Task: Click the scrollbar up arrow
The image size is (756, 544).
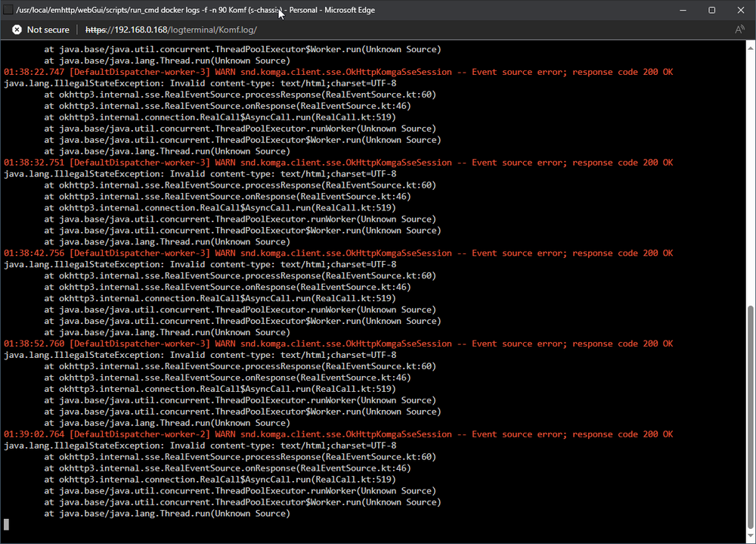Action: click(x=751, y=48)
